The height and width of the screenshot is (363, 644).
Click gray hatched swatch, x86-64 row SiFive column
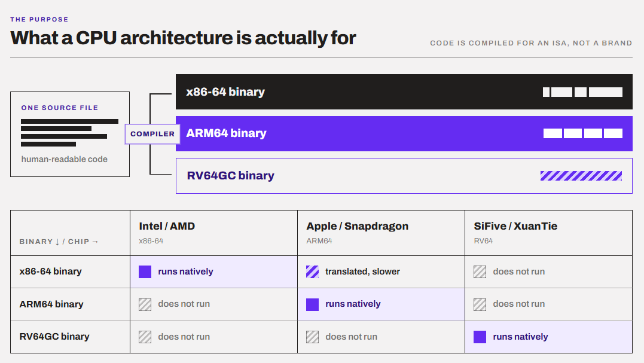pos(480,272)
